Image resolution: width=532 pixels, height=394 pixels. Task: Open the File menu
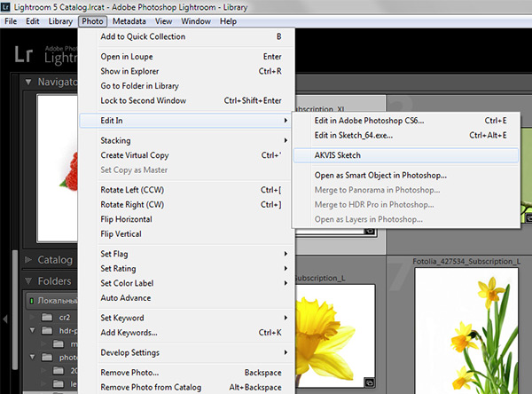[11, 21]
